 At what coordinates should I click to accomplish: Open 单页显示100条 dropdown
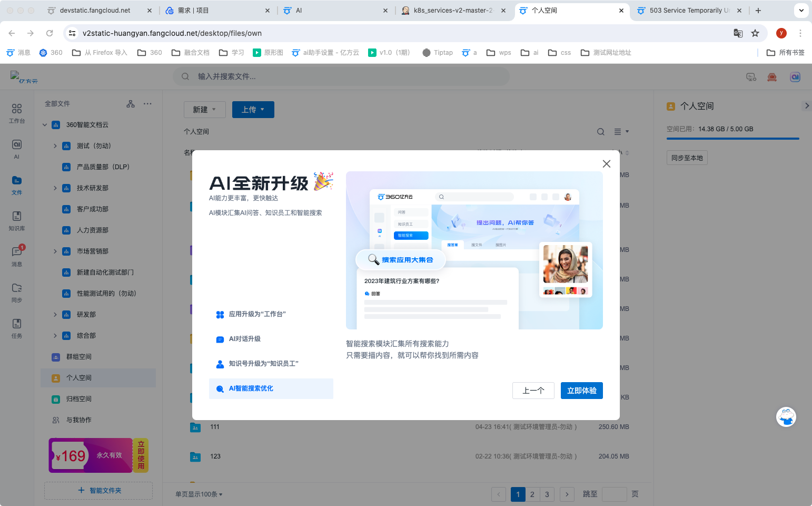click(x=199, y=494)
